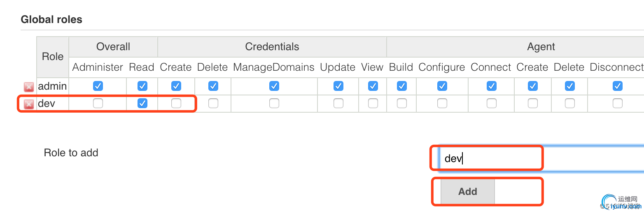
Task: Uncheck Overall Read for dev role
Action: [x=142, y=103]
